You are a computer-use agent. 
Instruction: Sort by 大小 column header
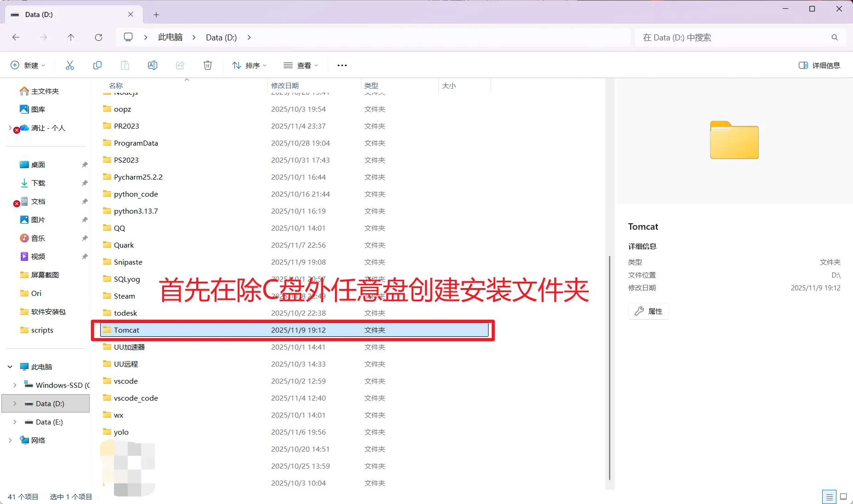click(449, 85)
